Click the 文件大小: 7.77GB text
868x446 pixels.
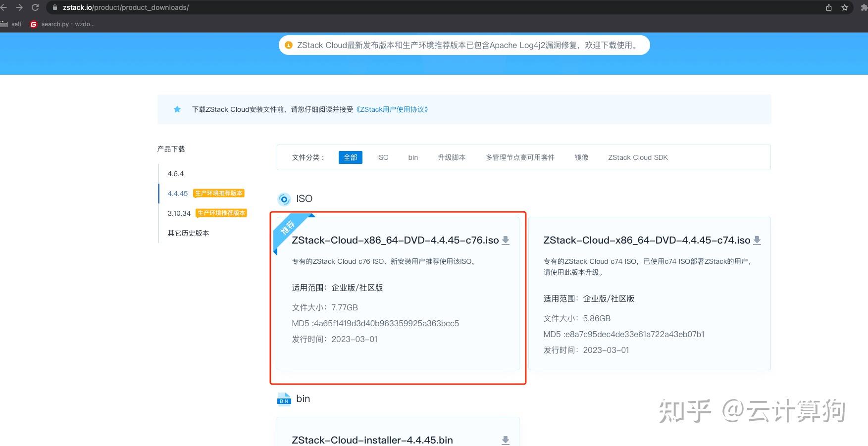tap(325, 307)
